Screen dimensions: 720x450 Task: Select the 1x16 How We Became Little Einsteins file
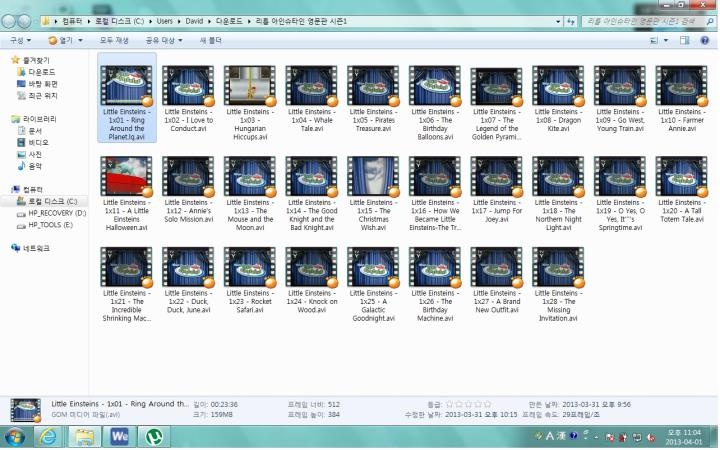pyautogui.click(x=435, y=193)
